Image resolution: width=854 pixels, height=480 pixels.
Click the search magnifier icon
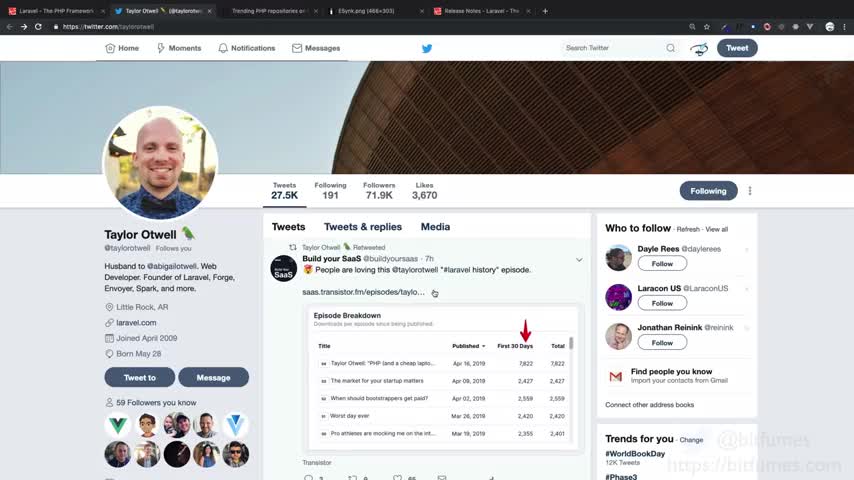[x=671, y=48]
